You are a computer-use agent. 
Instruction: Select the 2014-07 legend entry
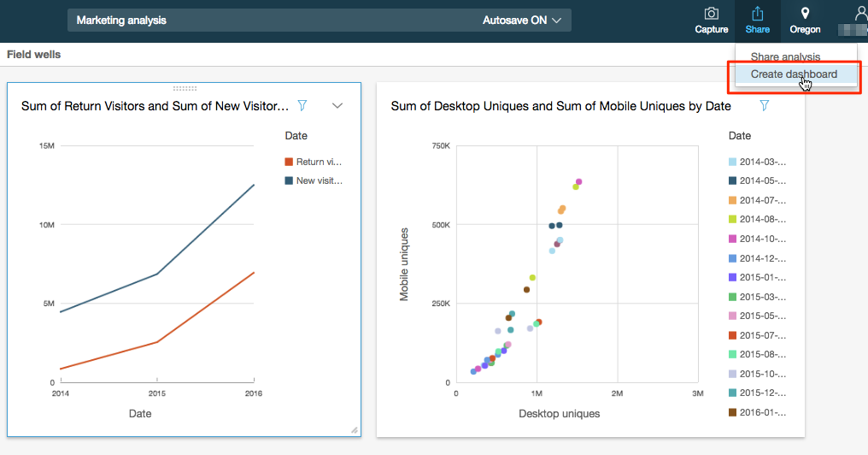point(757,200)
